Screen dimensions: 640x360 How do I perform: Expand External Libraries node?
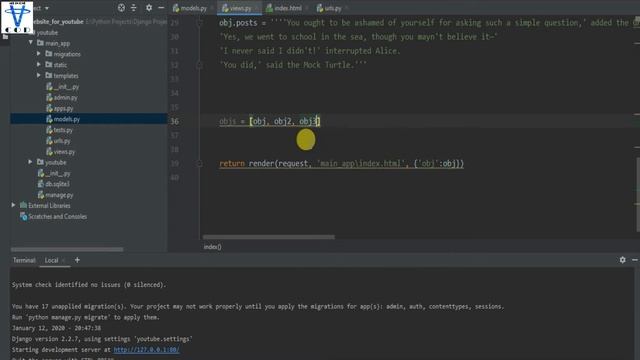[13, 205]
